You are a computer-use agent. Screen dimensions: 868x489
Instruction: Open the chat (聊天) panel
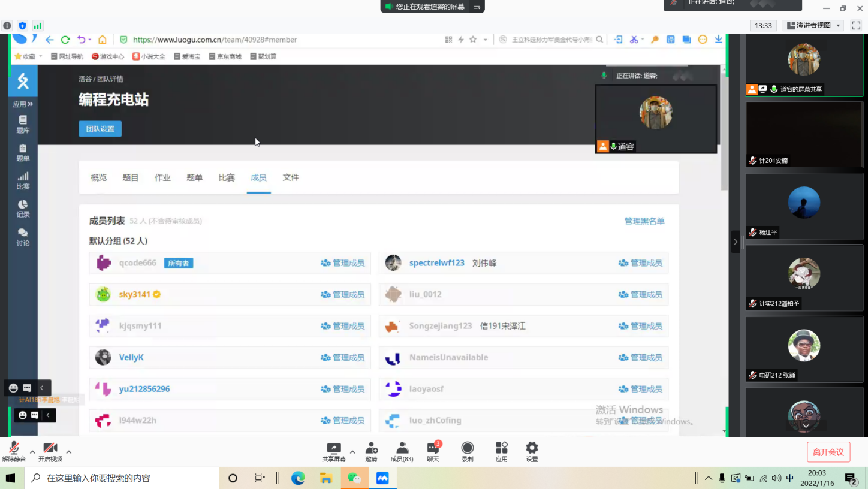pos(433,452)
